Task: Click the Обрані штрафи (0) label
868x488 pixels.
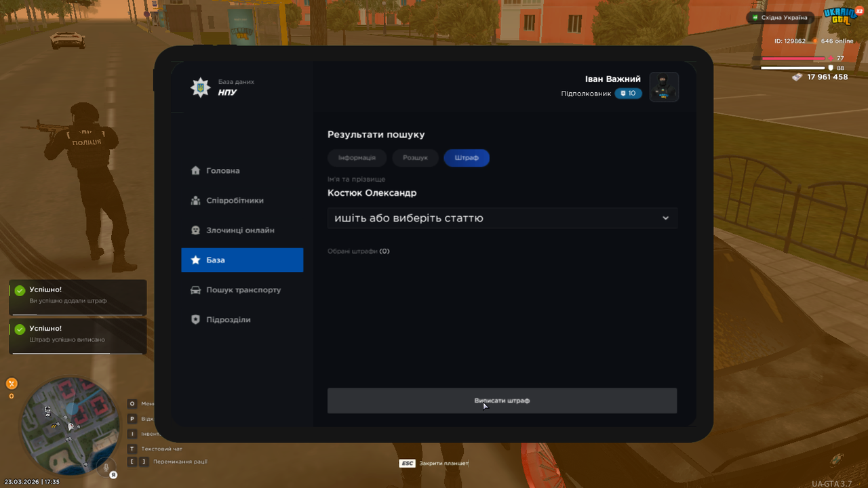Action: [x=359, y=251]
